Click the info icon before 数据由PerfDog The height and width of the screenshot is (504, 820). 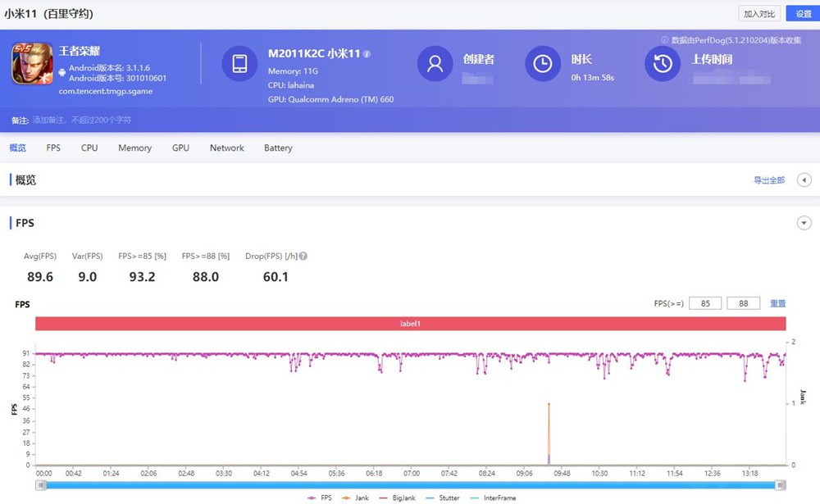coord(665,39)
